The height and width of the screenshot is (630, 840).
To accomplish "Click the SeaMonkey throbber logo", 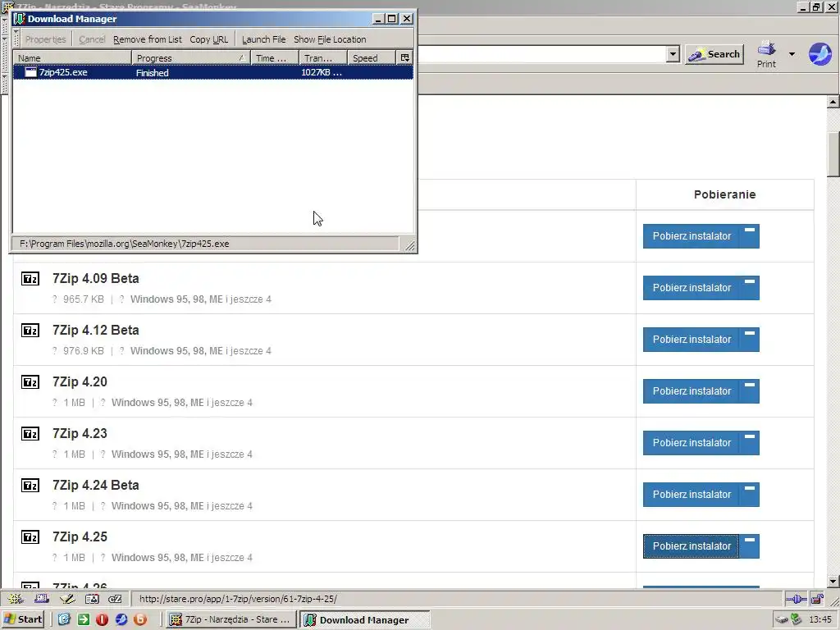I will coord(819,53).
